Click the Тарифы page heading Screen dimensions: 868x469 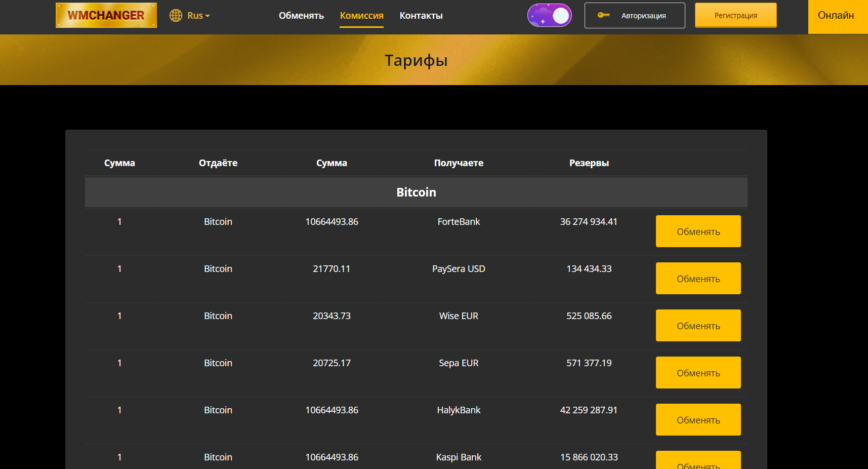pos(416,60)
